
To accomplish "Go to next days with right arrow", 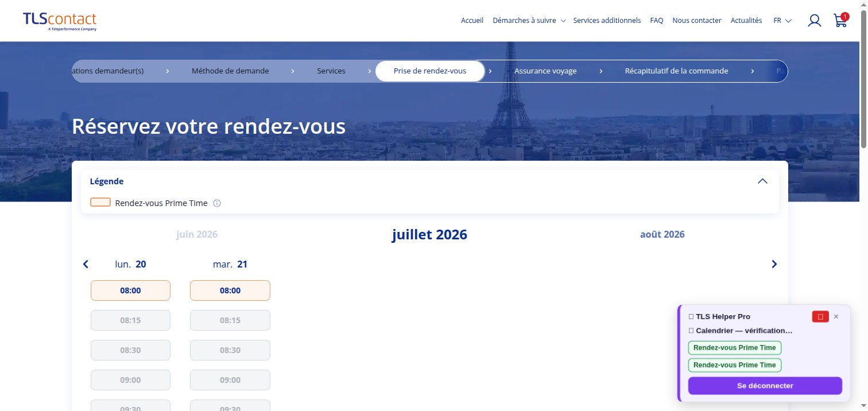I will click(774, 264).
